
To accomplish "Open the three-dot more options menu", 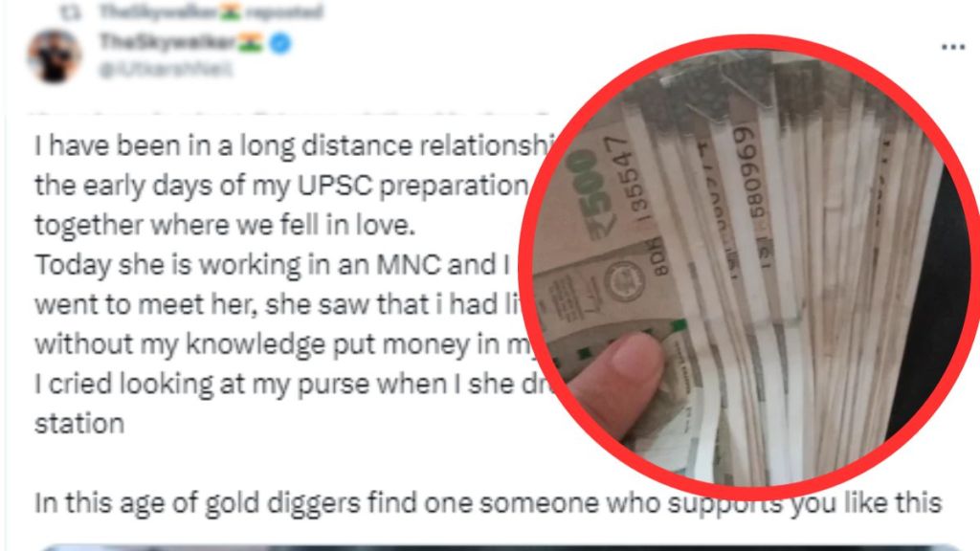I will [952, 48].
